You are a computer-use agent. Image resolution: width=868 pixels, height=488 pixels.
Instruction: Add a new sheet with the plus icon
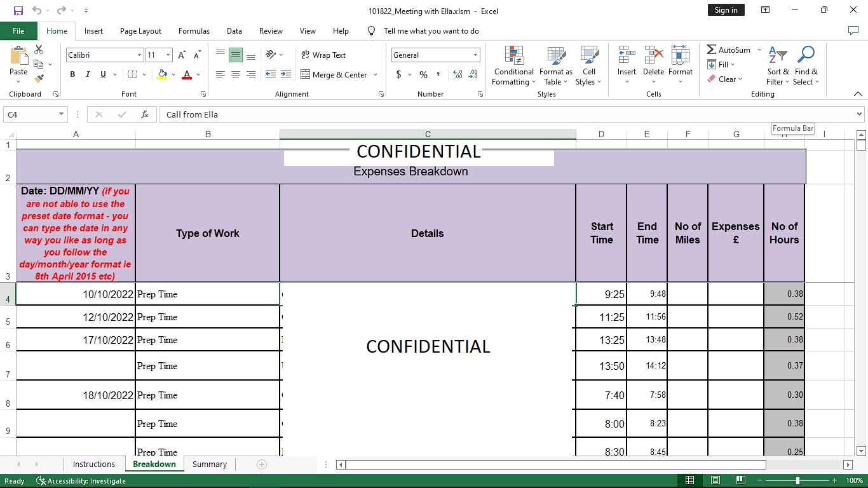(x=261, y=464)
